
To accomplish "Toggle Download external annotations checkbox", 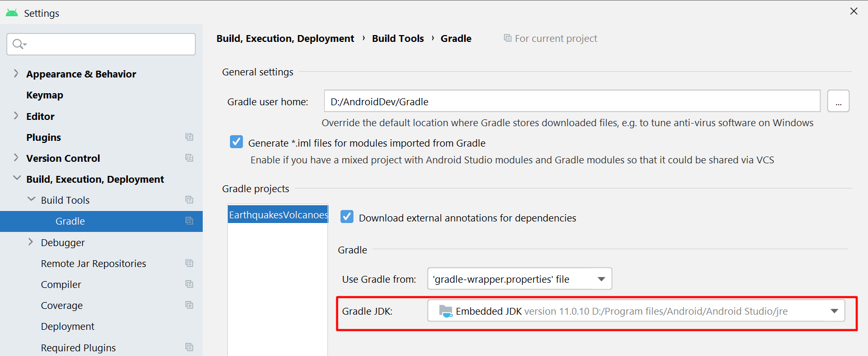I will [x=347, y=217].
